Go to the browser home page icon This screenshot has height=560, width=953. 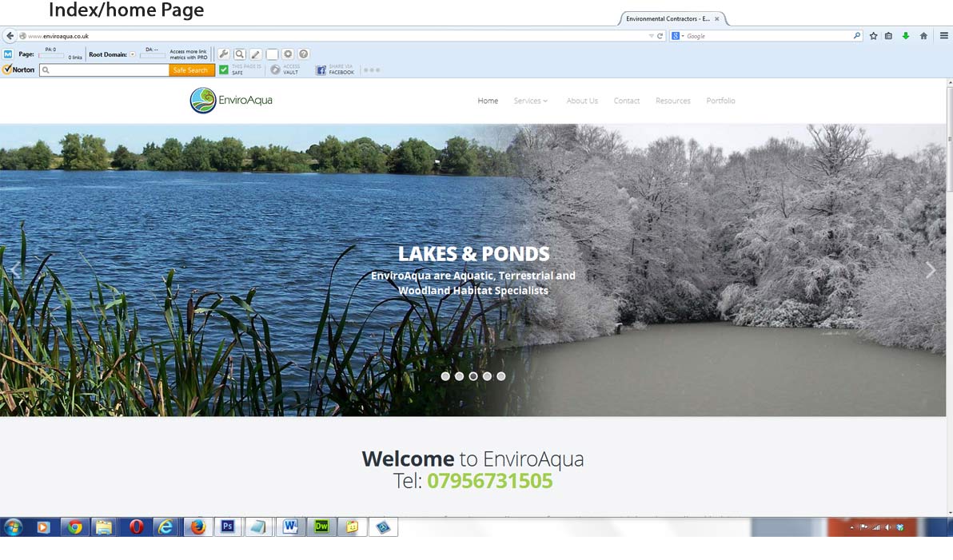pyautogui.click(x=923, y=36)
